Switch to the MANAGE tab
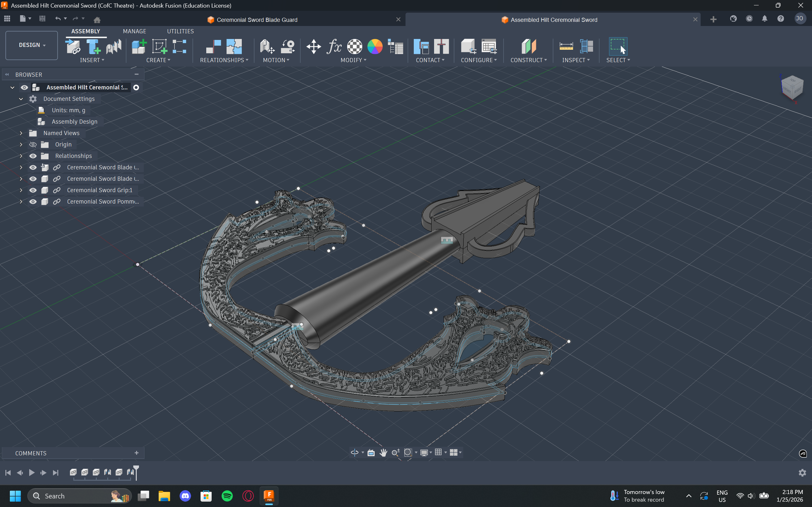 pyautogui.click(x=134, y=31)
